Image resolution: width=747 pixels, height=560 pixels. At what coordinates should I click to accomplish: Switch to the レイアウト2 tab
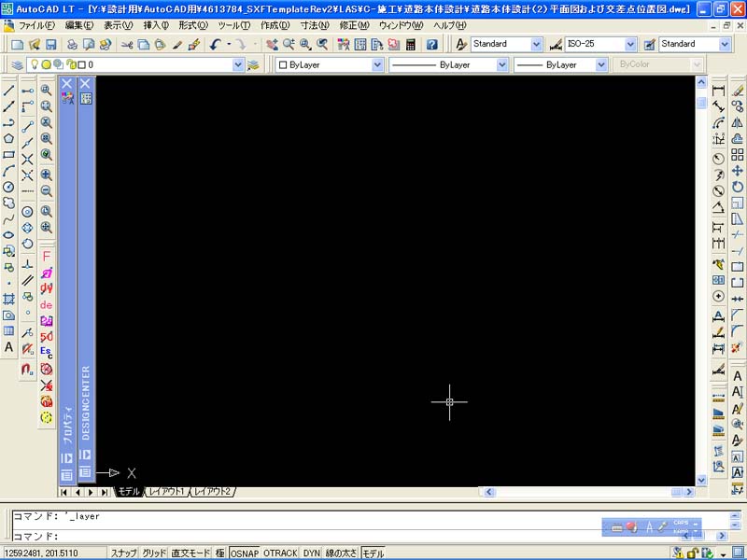(212, 492)
